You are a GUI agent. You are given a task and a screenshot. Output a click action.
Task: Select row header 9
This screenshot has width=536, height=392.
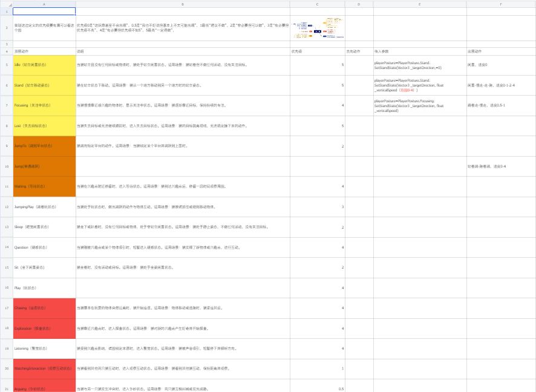coord(7,146)
